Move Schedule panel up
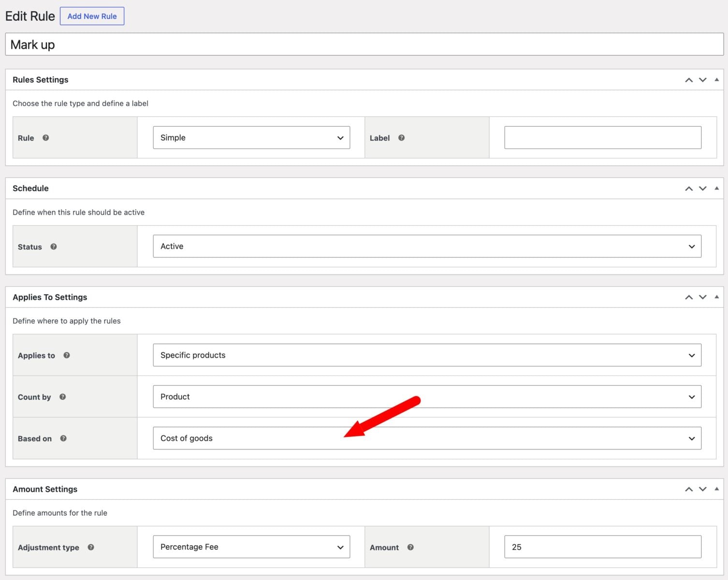 click(689, 188)
